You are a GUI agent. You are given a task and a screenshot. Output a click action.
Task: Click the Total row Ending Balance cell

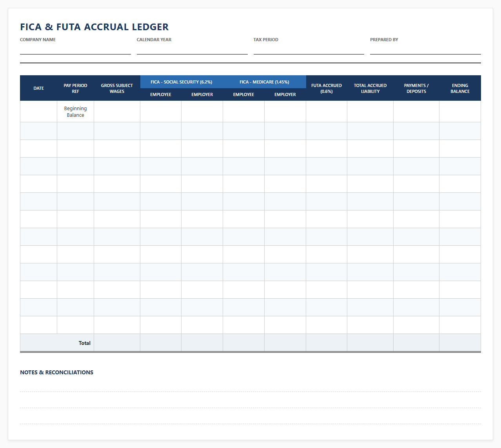point(460,343)
